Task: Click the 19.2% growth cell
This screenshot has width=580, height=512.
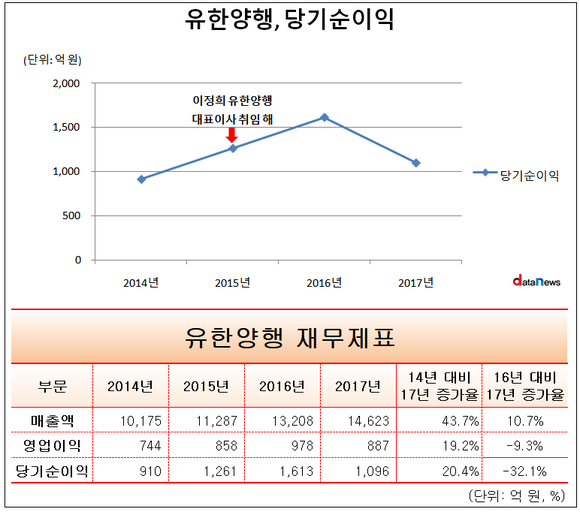Action: (x=461, y=446)
